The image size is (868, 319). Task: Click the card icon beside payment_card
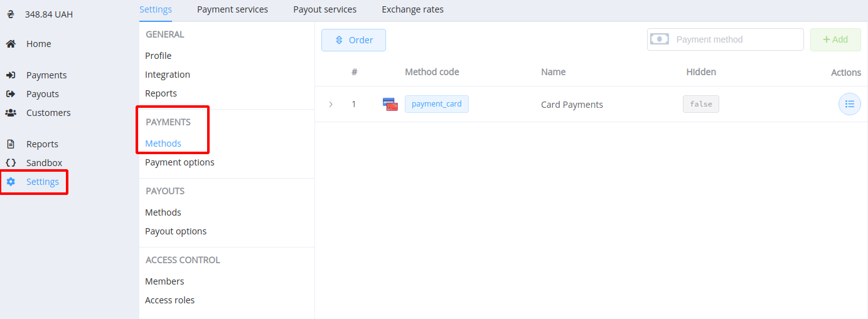click(x=390, y=104)
